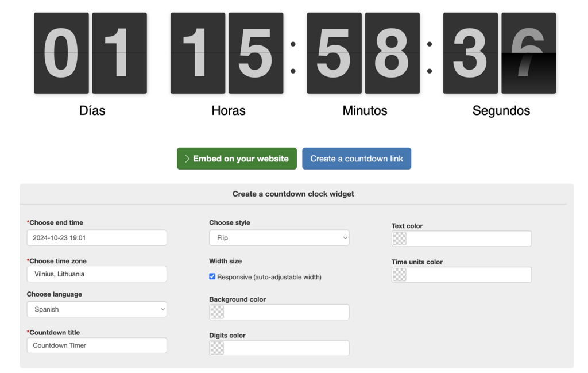The height and width of the screenshot is (373, 588).
Task: Click the time zone field showing Vilnius, Lithuania
Action: pyautogui.click(x=96, y=274)
